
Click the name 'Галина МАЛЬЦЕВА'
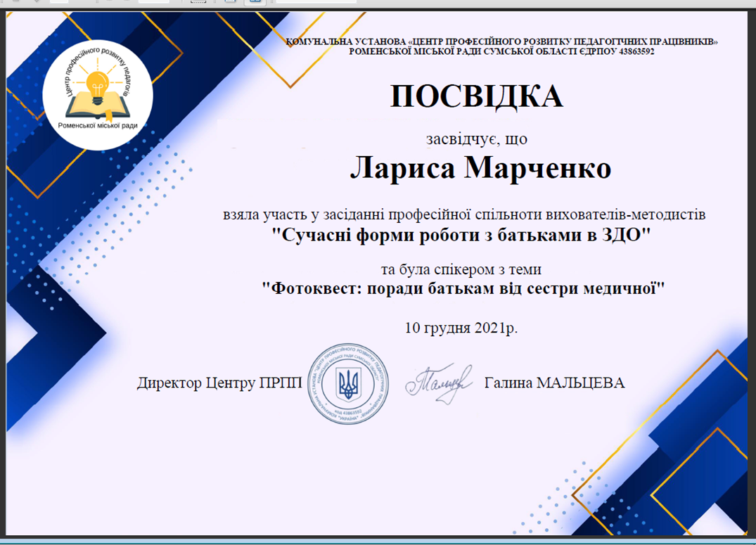(554, 383)
